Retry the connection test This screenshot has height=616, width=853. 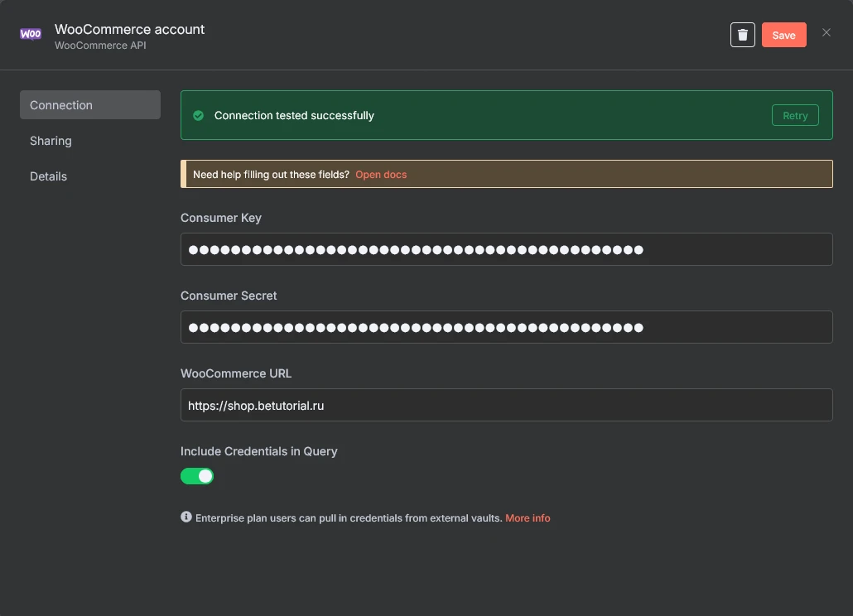pos(794,116)
